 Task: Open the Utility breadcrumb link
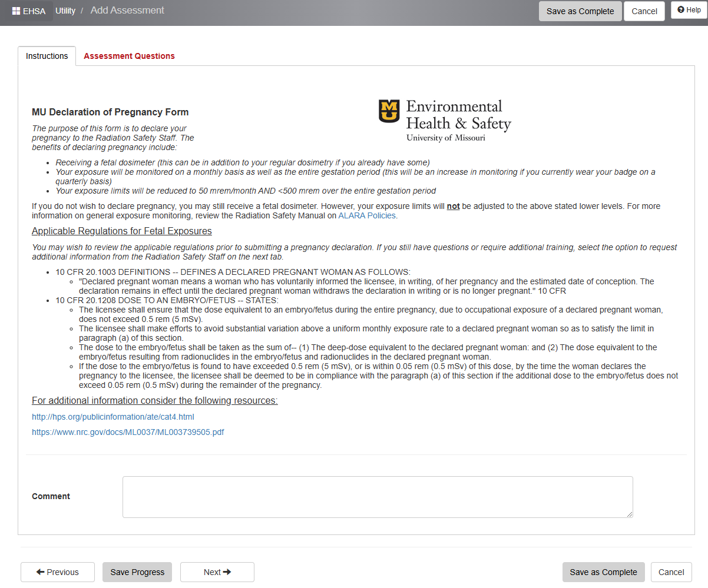65,11
